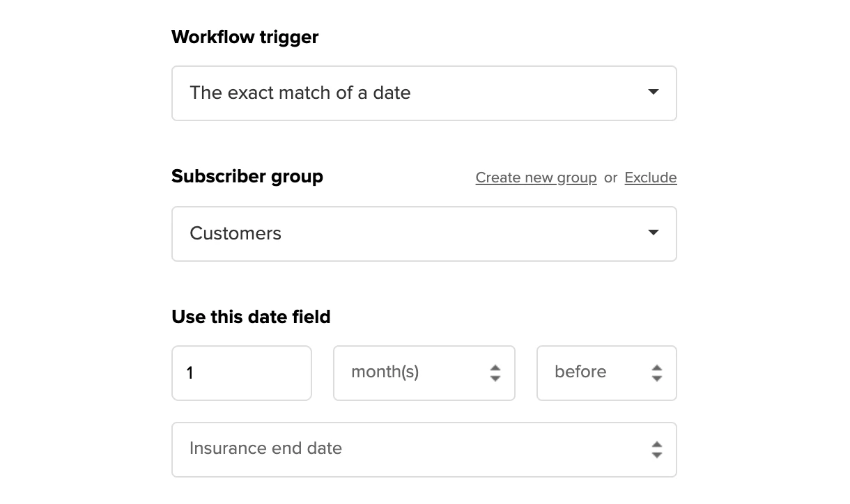Expand the Subscriber group dropdown

[x=424, y=234]
